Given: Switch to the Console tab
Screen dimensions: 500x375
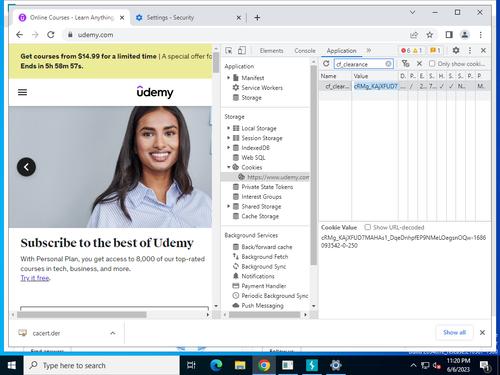Looking at the screenshot, I should [305, 51].
